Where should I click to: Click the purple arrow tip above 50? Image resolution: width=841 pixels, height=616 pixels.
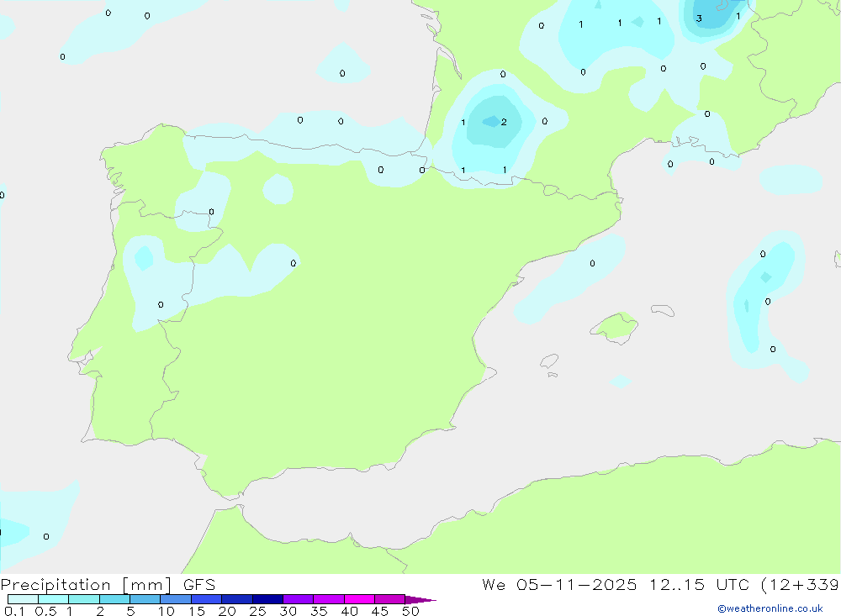click(x=420, y=600)
